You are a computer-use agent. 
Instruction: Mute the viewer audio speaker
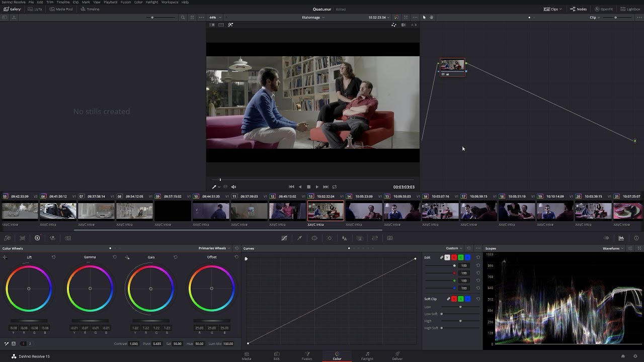(233, 187)
